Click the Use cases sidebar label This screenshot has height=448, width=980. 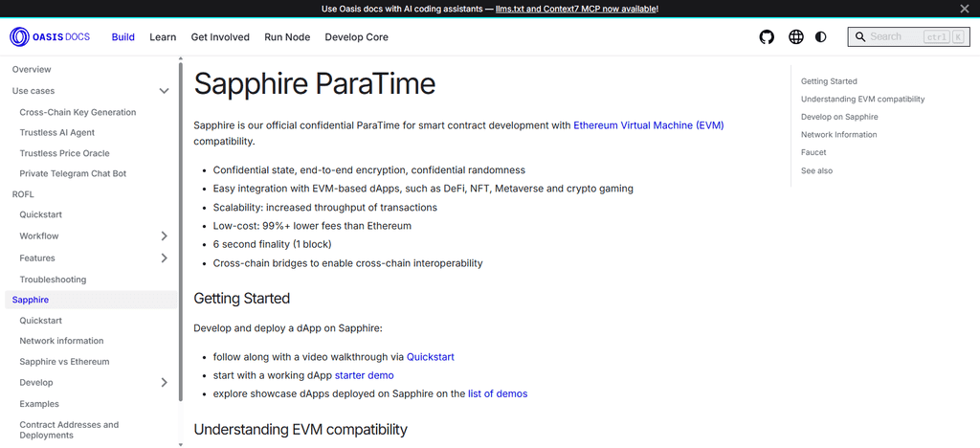coord(33,91)
